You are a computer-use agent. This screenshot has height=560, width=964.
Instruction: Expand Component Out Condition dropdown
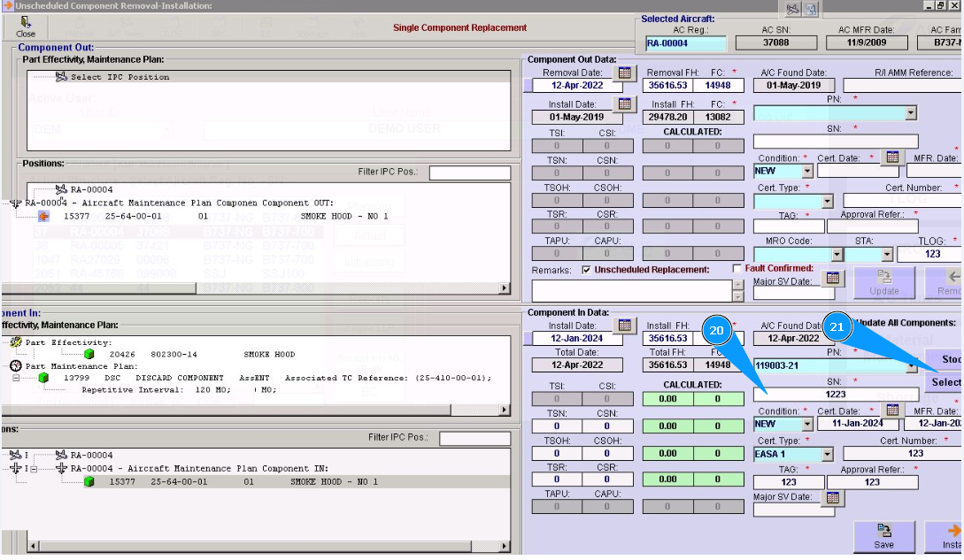(x=807, y=171)
